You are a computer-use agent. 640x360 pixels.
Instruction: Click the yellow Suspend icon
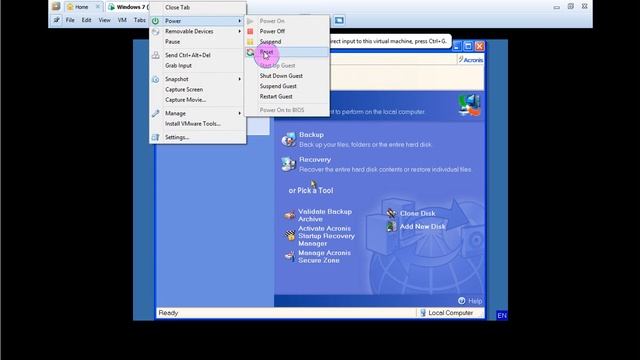click(250, 42)
